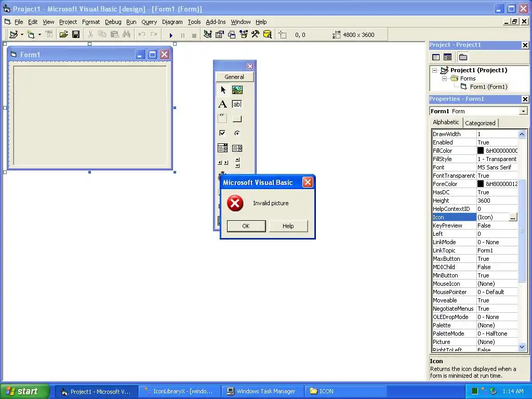Open the Debug menu
532x399 pixels.
pyautogui.click(x=113, y=22)
